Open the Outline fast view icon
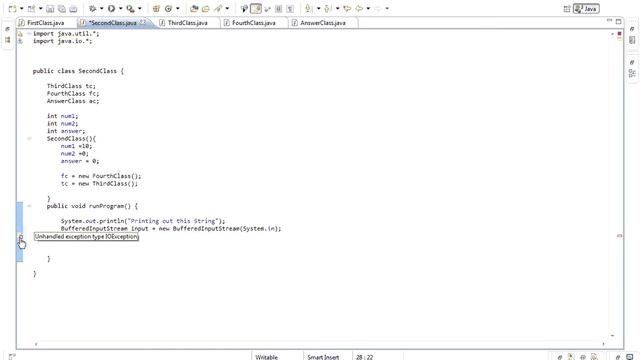The width and height of the screenshot is (640, 360). point(632,73)
